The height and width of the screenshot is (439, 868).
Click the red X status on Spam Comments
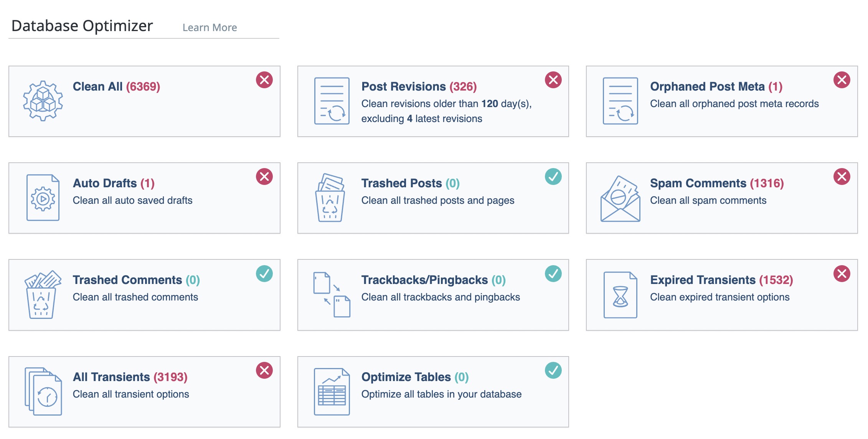[842, 177]
